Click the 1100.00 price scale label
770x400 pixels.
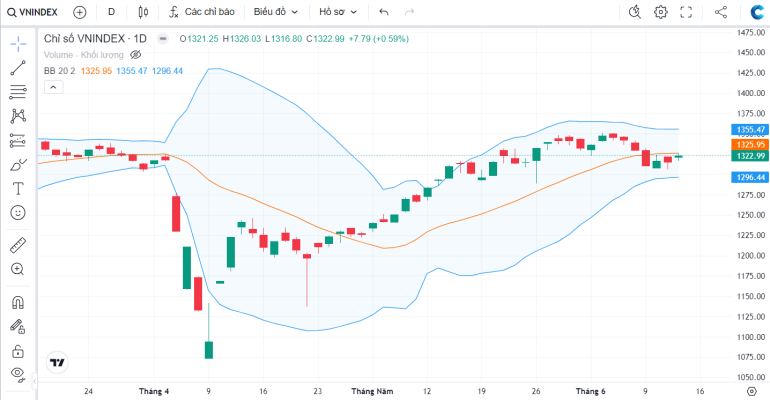click(x=751, y=337)
